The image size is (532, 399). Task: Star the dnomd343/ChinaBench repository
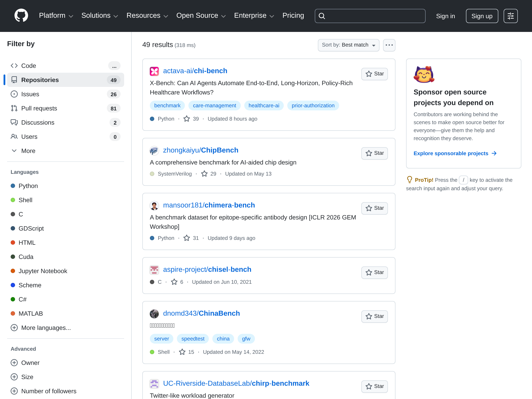(374, 316)
